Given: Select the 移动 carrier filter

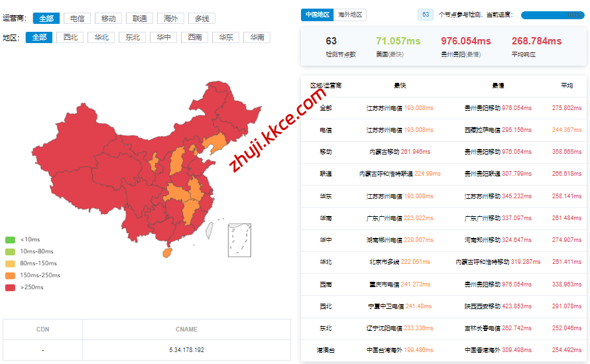Looking at the screenshot, I should (x=108, y=19).
